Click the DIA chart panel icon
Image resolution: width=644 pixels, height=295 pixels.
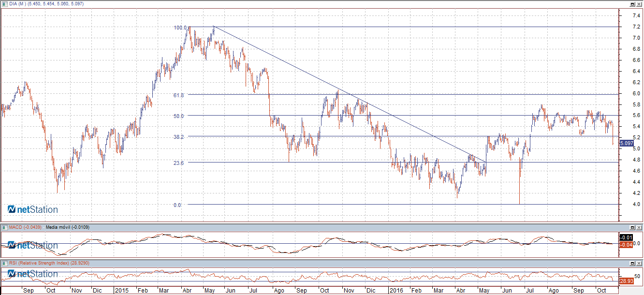point(4,4)
